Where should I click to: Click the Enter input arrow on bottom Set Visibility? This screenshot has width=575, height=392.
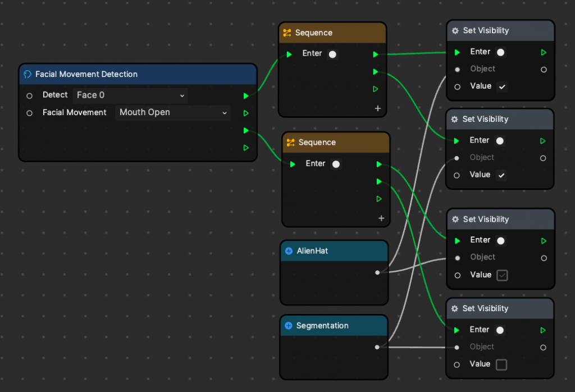pos(456,330)
